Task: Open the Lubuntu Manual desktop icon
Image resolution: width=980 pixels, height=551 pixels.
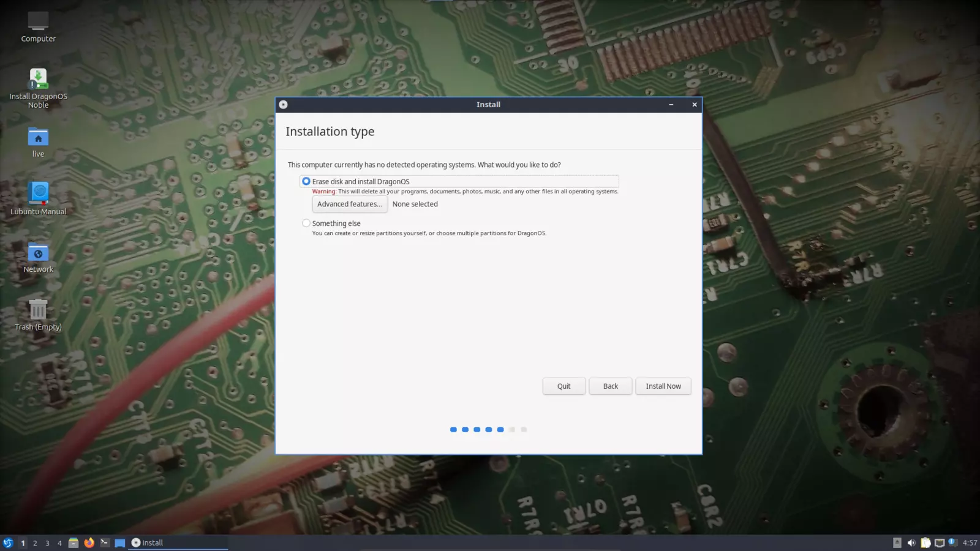Action: point(38,199)
